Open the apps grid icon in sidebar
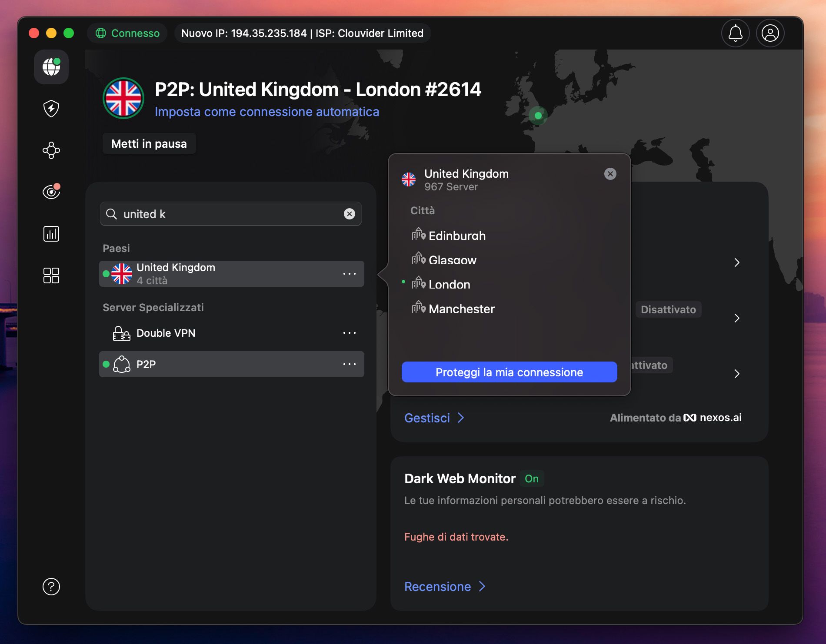 click(x=51, y=276)
